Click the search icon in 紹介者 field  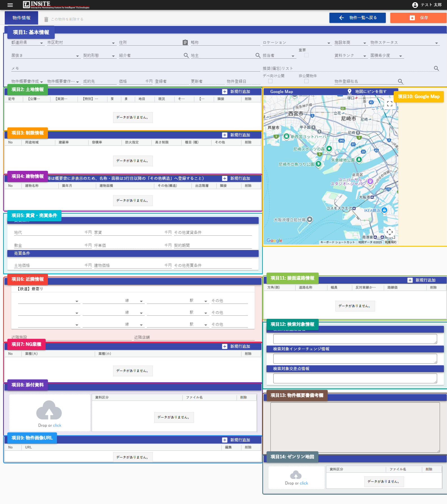click(186, 55)
